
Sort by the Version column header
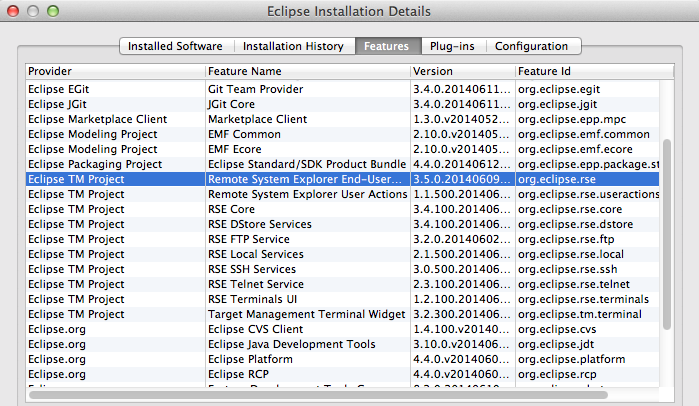(461, 72)
